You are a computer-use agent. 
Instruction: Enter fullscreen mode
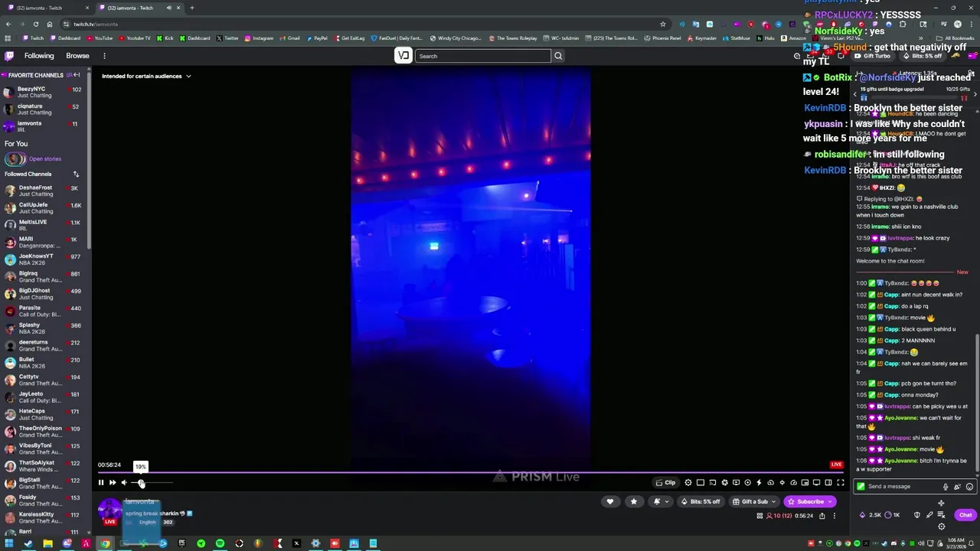coord(840,482)
